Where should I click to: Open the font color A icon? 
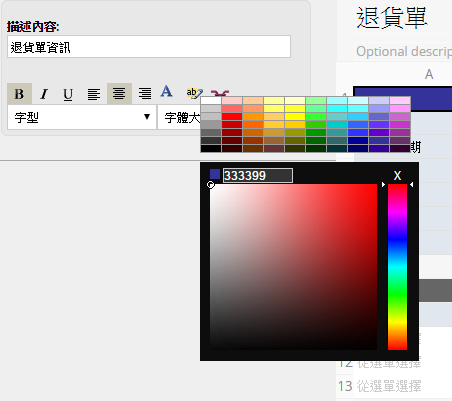(166, 91)
